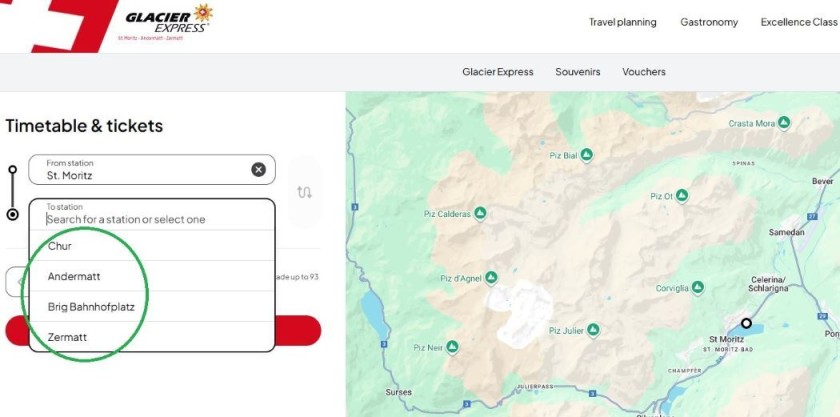The height and width of the screenshot is (417, 840).
Task: Click the Corviglia peak marker
Action: [697, 288]
